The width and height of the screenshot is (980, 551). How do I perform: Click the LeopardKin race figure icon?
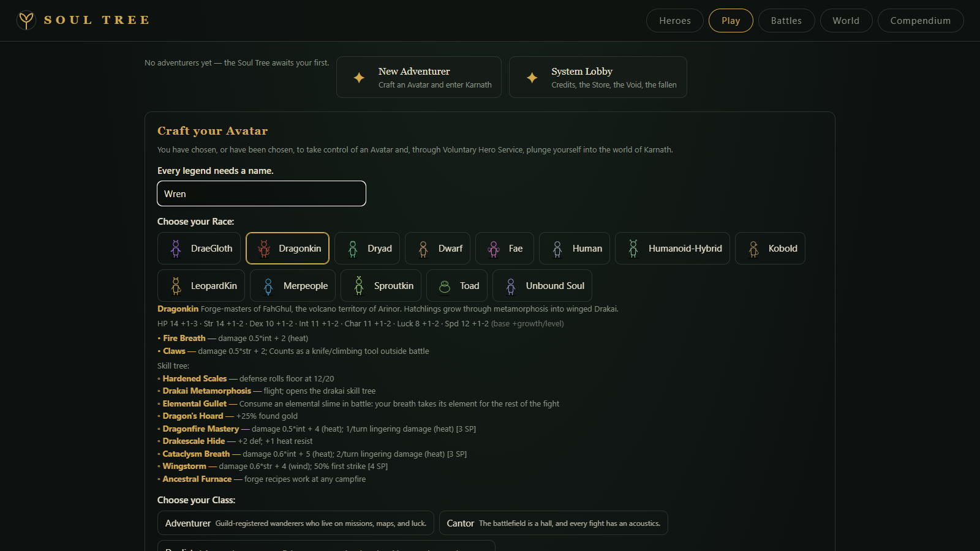(176, 286)
